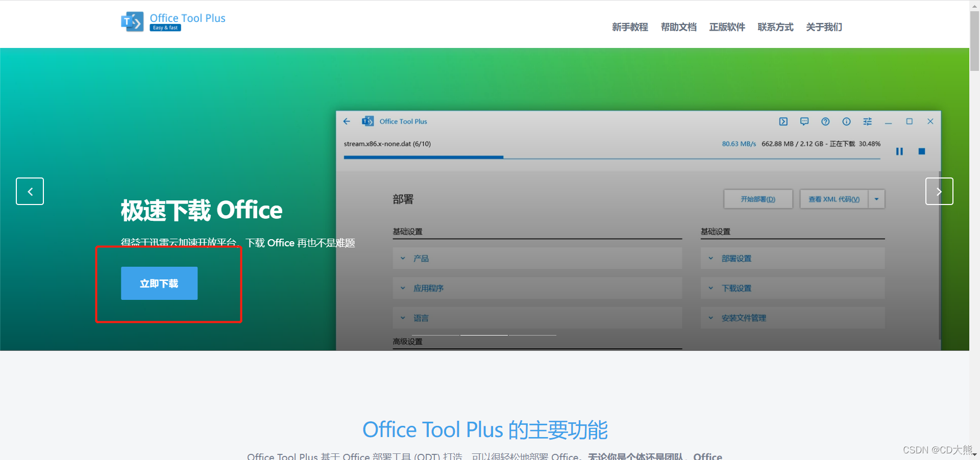Click the 部署 heading in the app window
980x460 pixels.
pos(403,199)
